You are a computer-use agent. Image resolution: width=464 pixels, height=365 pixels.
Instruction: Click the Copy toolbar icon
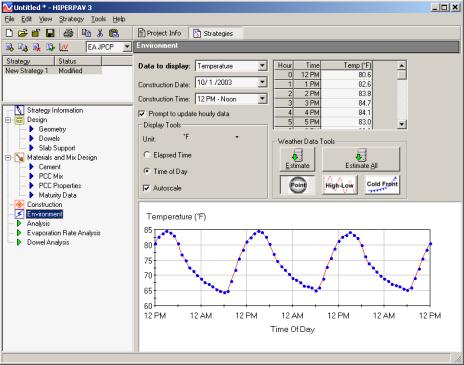86,33
